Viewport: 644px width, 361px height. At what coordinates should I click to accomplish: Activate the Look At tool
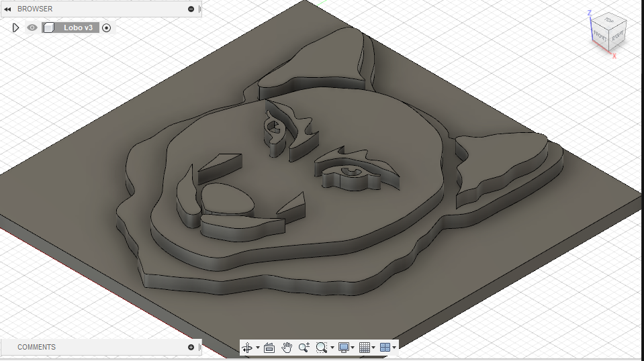point(269,348)
